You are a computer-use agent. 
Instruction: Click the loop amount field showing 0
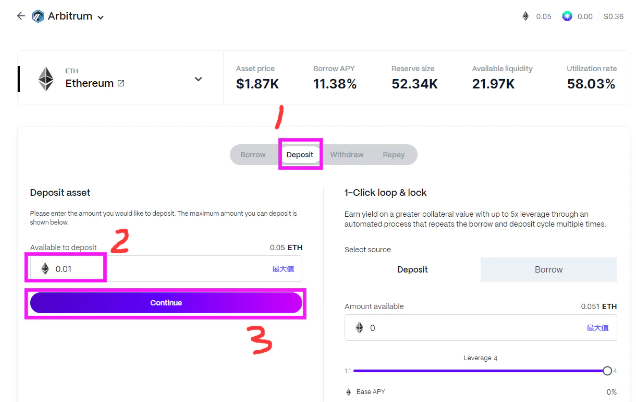coord(481,327)
